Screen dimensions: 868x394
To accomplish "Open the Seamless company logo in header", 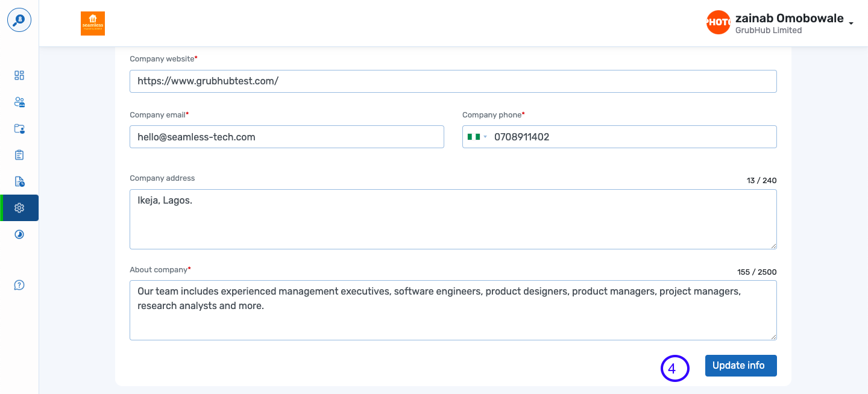I will 92,23.
